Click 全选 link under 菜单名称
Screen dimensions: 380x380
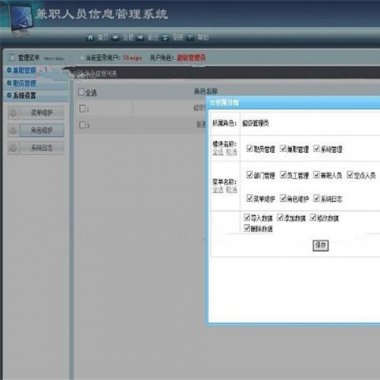tap(218, 190)
